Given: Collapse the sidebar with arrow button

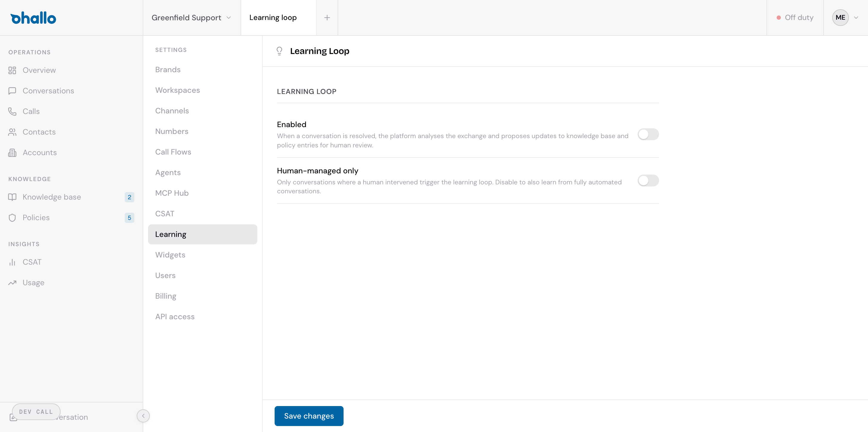Looking at the screenshot, I should pyautogui.click(x=143, y=416).
